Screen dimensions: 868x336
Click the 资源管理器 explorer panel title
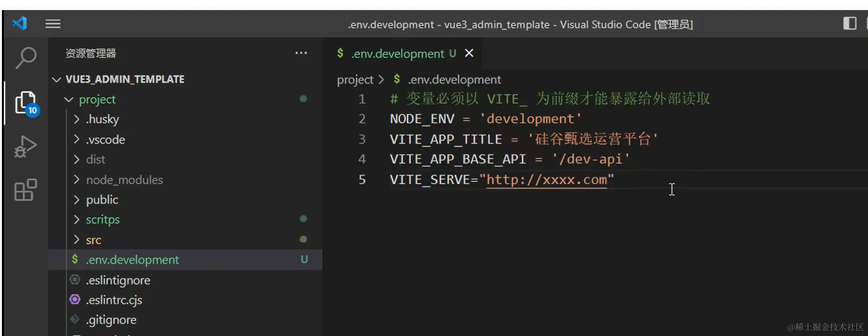91,53
